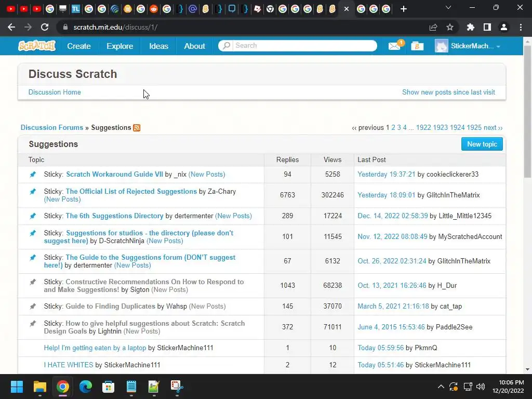The width and height of the screenshot is (532, 399).
Task: Open the browser side panel icon
Action: 487,27
